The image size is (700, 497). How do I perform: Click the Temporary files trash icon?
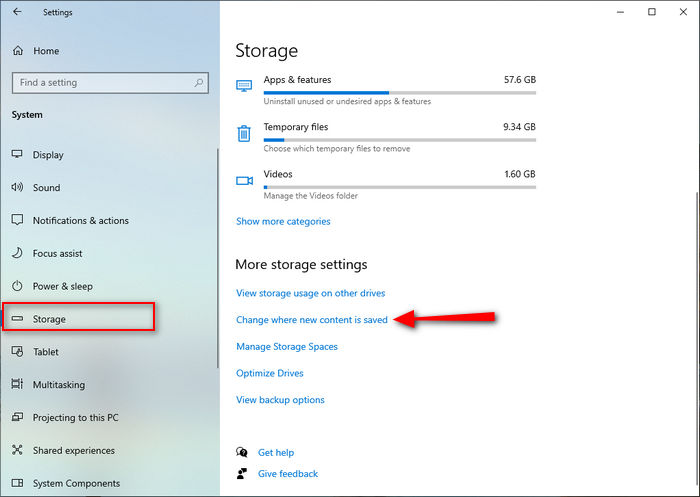pos(244,134)
